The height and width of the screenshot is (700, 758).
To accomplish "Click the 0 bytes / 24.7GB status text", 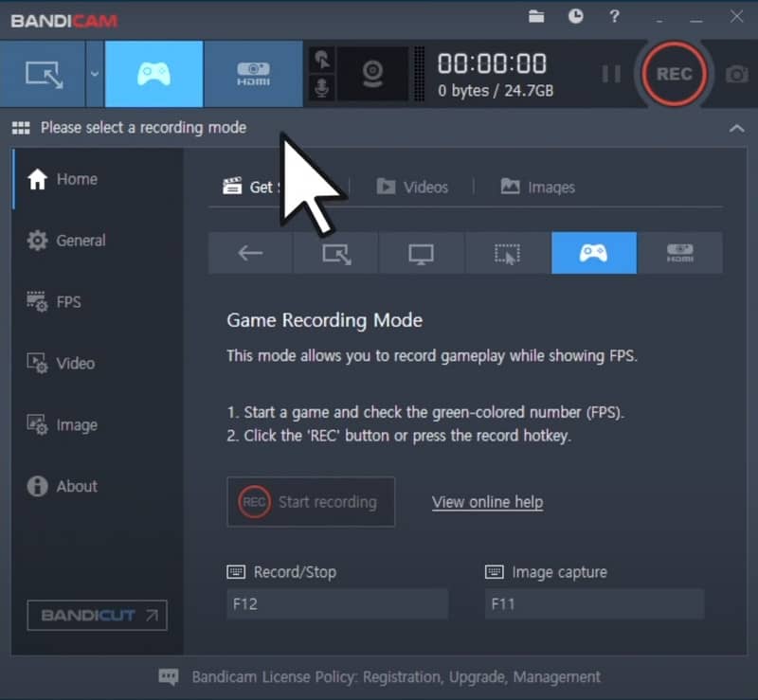I will pos(496,90).
